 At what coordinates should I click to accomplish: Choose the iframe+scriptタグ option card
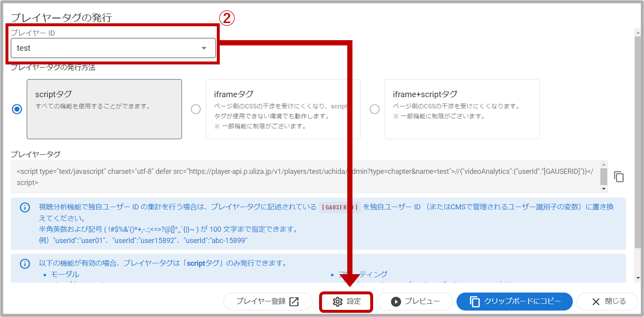462,109
